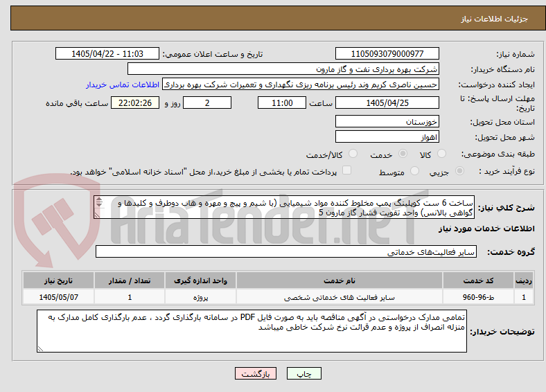
Task: Click the ساعت باقی مانده label
Action: coord(77,103)
